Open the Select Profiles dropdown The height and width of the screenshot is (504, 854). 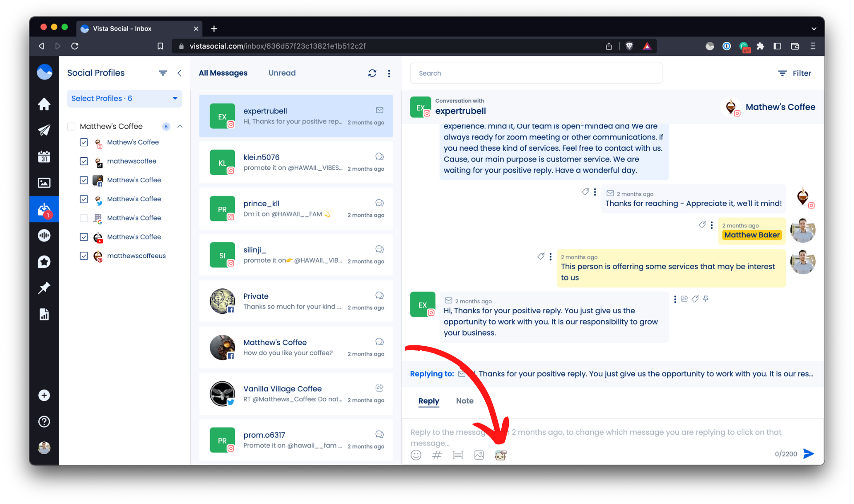click(125, 98)
